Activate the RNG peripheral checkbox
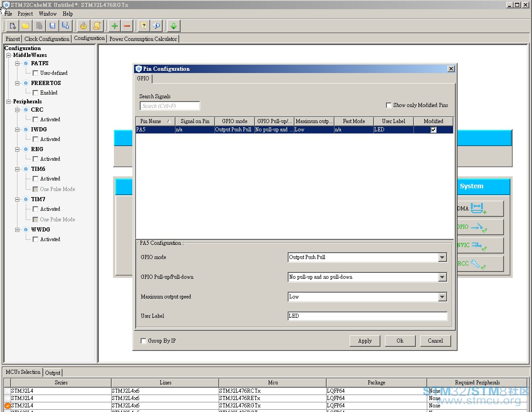 pos(35,159)
